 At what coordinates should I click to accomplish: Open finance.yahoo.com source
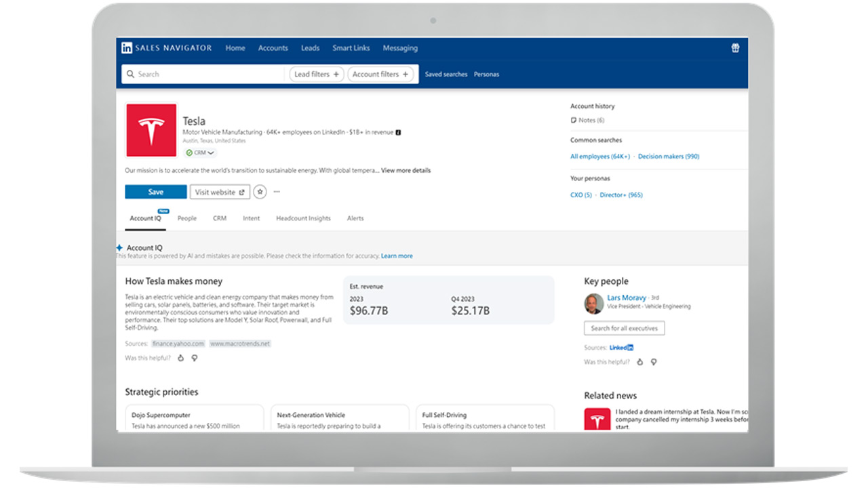tap(178, 344)
